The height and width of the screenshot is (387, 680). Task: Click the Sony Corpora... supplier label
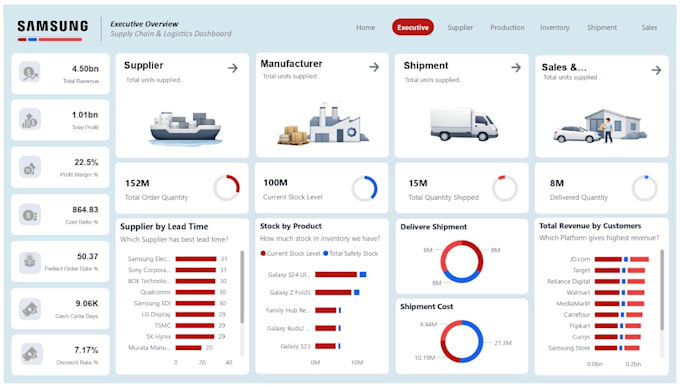(x=150, y=270)
